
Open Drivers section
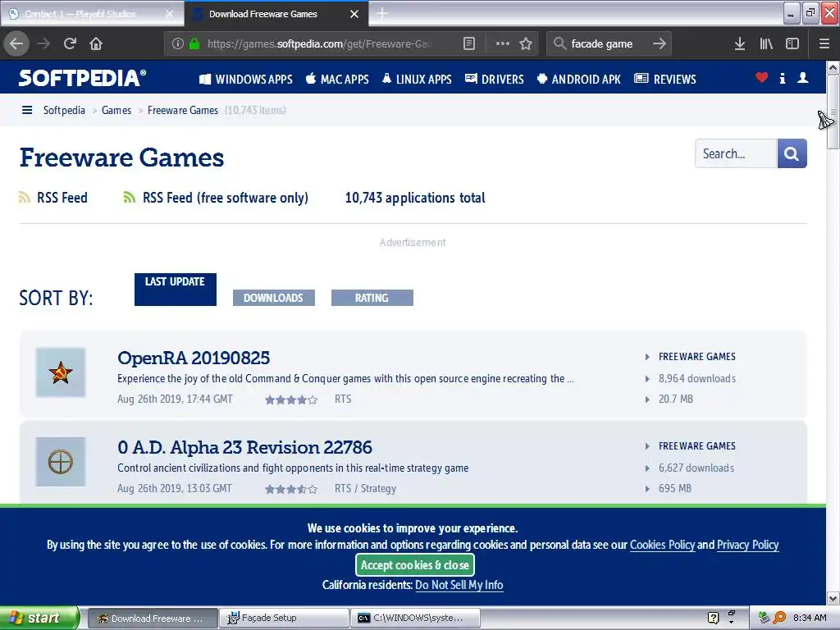point(494,80)
